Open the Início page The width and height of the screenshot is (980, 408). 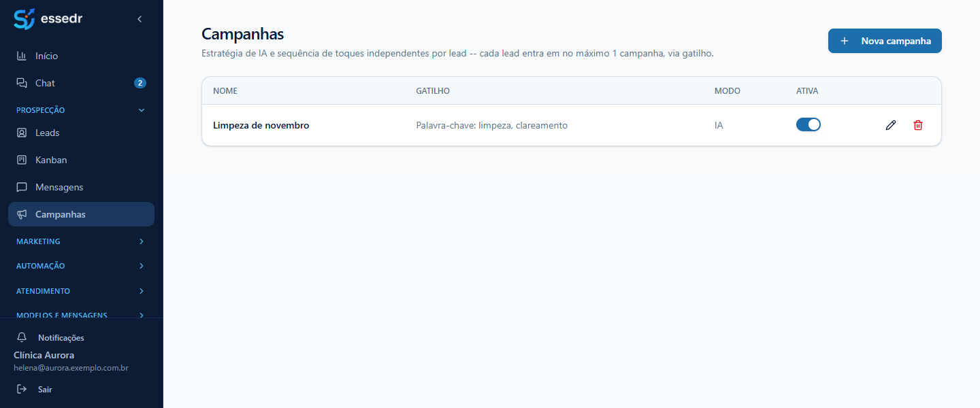point(82,56)
